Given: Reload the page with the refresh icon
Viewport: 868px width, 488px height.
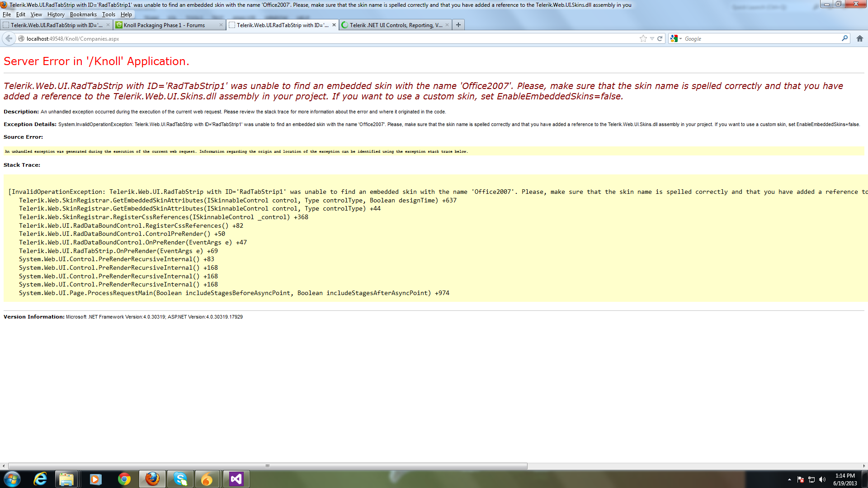Looking at the screenshot, I should 660,38.
